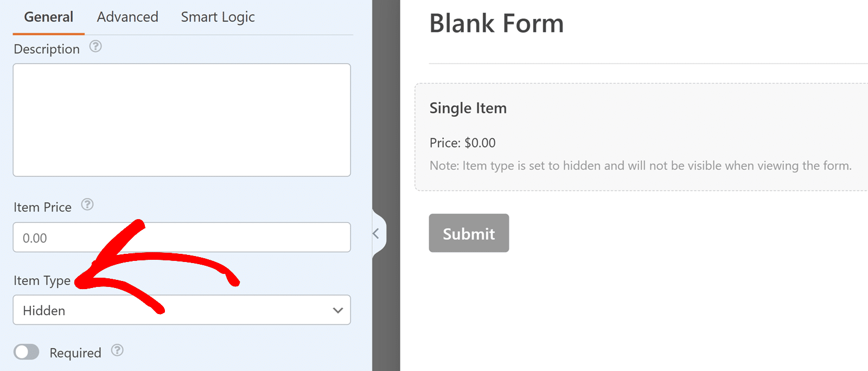The width and height of the screenshot is (868, 371).
Task: Click inside the Description text area
Action: (x=182, y=119)
